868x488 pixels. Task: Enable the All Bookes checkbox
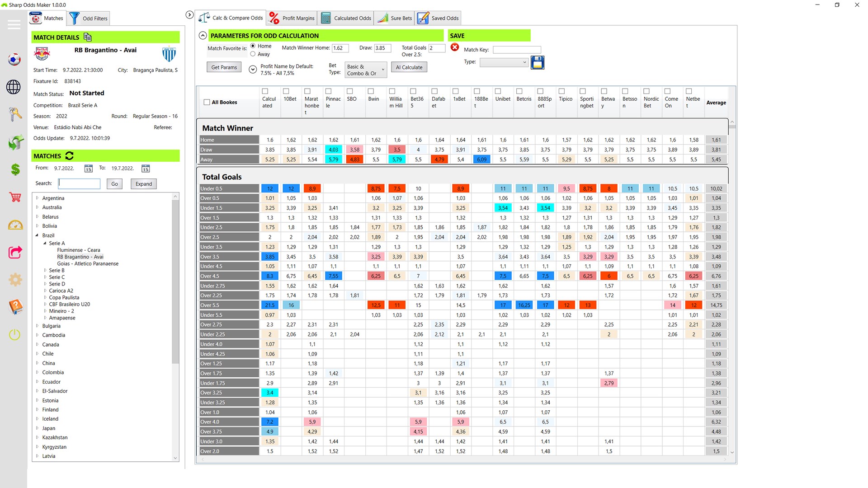(x=207, y=102)
